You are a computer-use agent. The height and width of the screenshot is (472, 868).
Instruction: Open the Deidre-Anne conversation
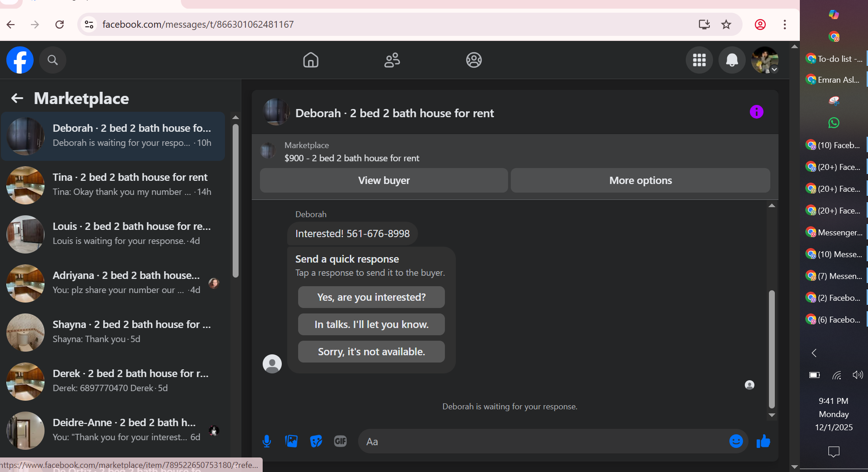coord(114,430)
